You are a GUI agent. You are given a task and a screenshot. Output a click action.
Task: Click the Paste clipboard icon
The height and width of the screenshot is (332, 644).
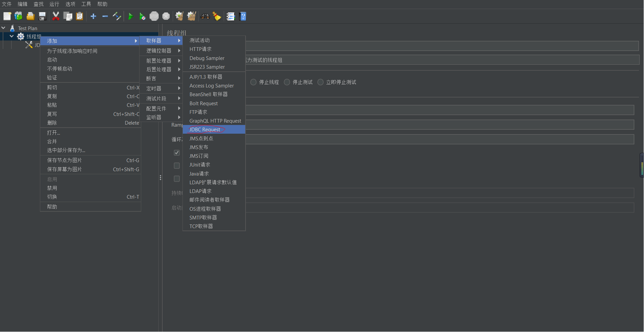(79, 16)
